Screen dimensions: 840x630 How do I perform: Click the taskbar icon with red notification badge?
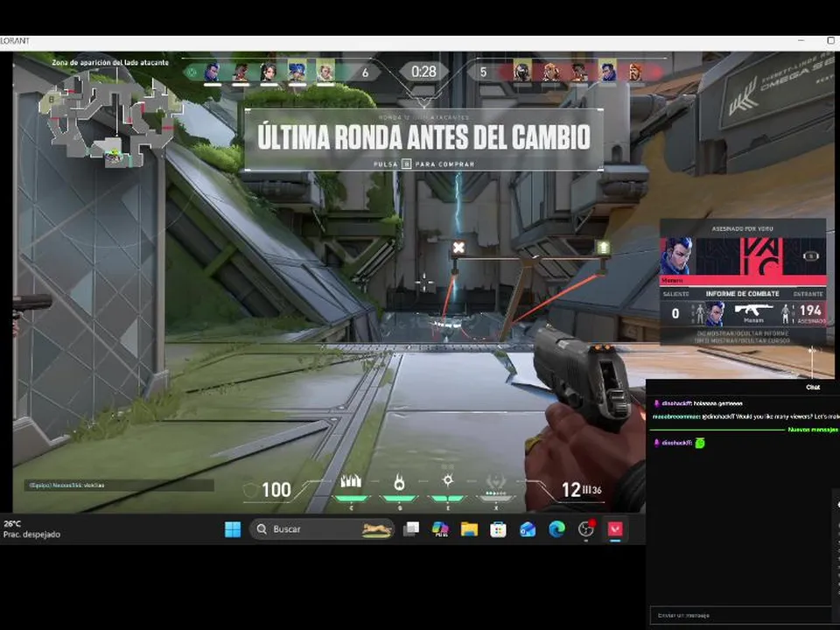586,528
